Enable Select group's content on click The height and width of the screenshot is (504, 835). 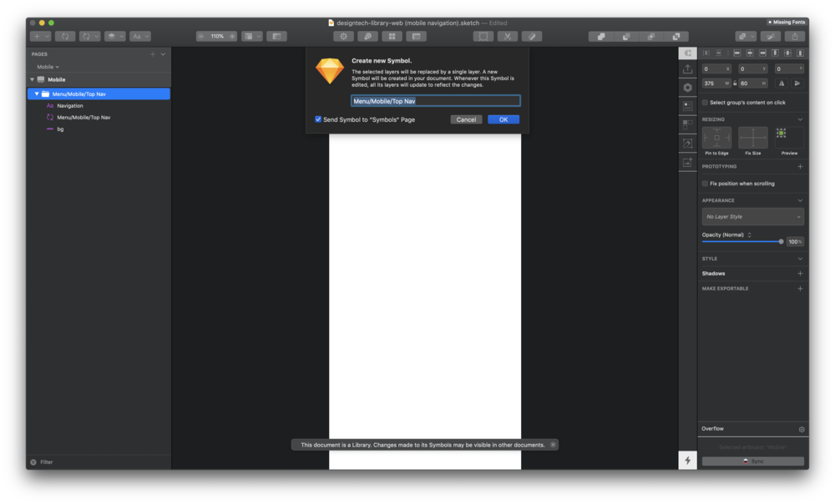pyautogui.click(x=706, y=102)
